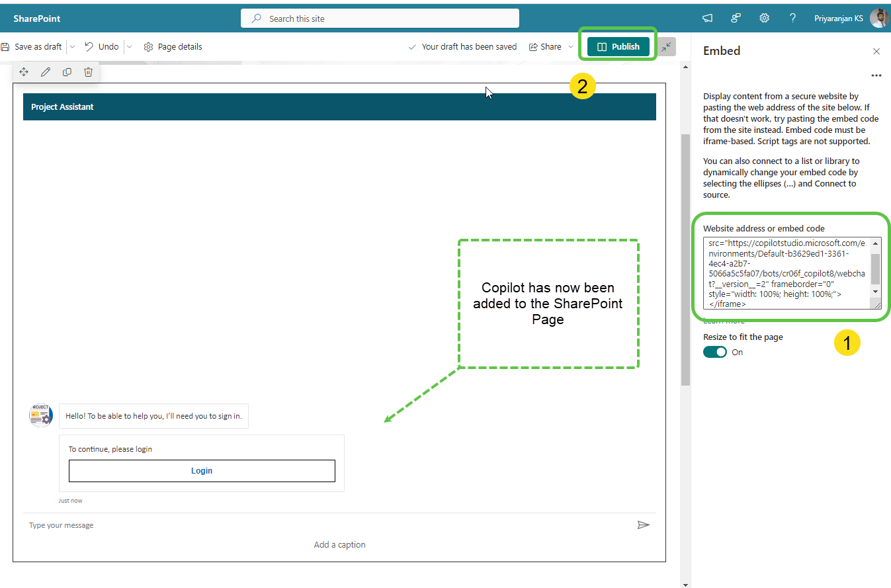
Task: Open the Undo dropdown arrow
Action: 129,47
